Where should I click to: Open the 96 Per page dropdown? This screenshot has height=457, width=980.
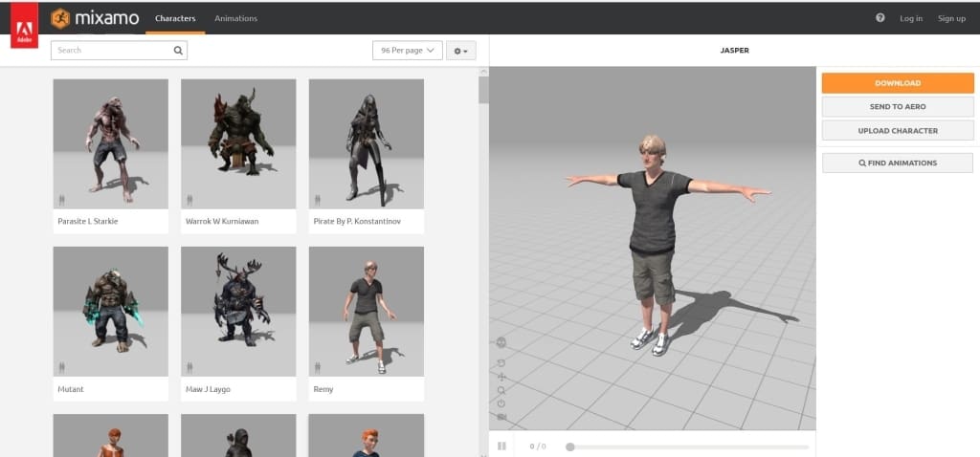408,51
